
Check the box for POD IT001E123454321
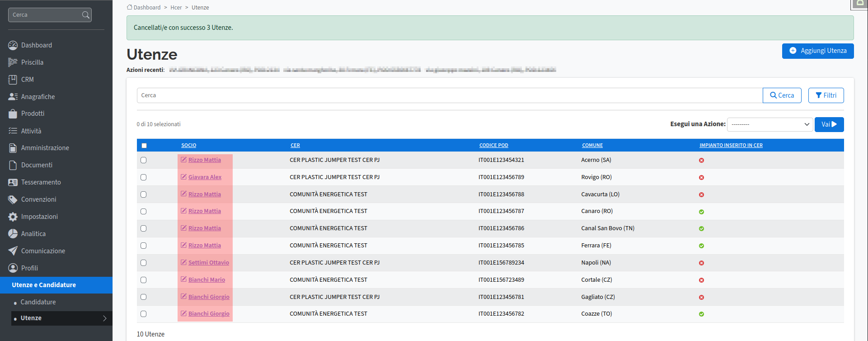click(x=143, y=160)
